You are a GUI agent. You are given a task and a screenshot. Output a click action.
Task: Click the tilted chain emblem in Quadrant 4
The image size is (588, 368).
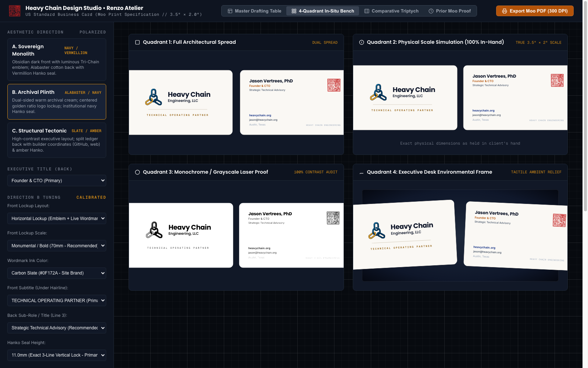click(377, 231)
